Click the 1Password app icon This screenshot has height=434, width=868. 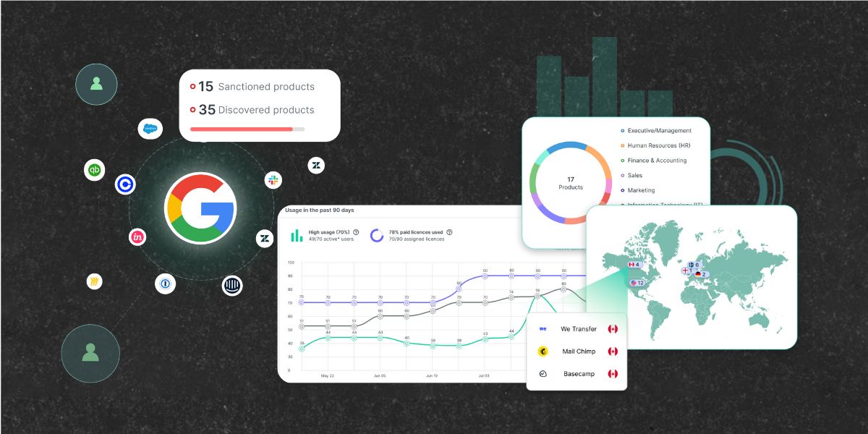pos(166,284)
